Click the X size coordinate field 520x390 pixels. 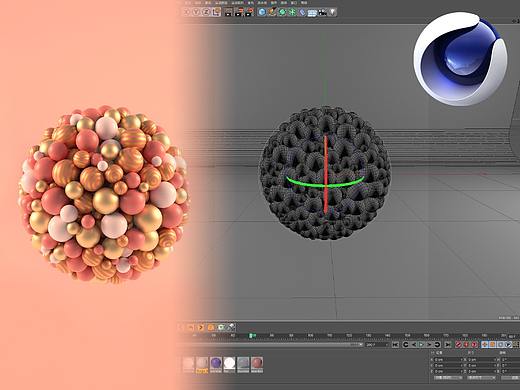point(482,360)
